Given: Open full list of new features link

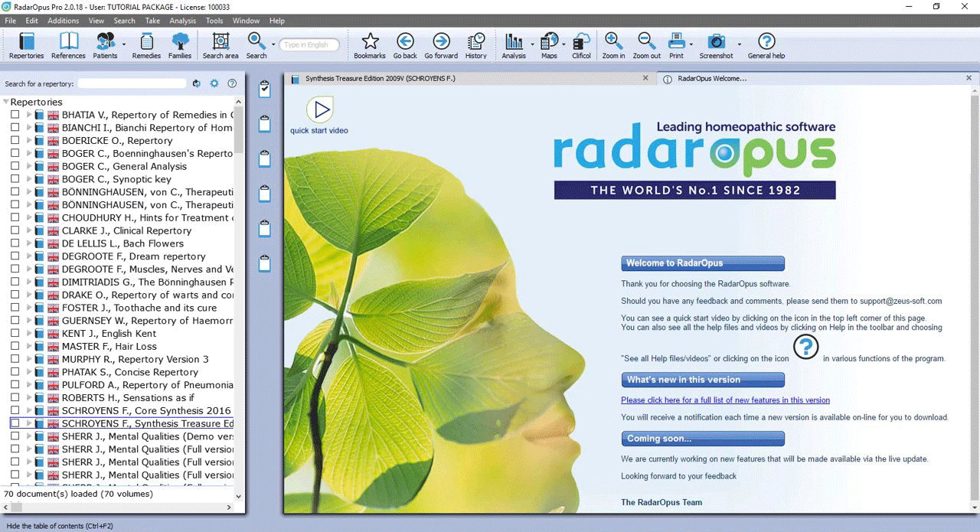Looking at the screenshot, I should (725, 400).
